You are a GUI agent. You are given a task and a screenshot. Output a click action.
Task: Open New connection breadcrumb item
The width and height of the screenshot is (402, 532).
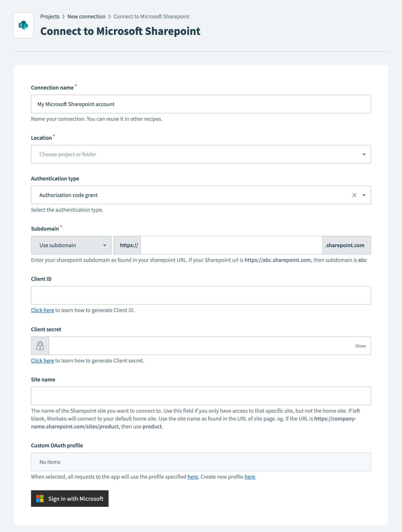(86, 16)
